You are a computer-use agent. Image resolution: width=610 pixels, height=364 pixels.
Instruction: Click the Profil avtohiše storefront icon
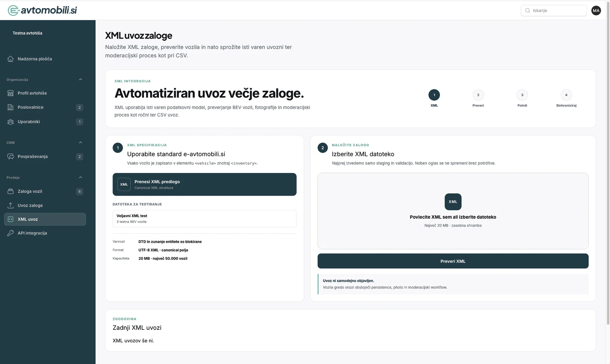(11, 93)
